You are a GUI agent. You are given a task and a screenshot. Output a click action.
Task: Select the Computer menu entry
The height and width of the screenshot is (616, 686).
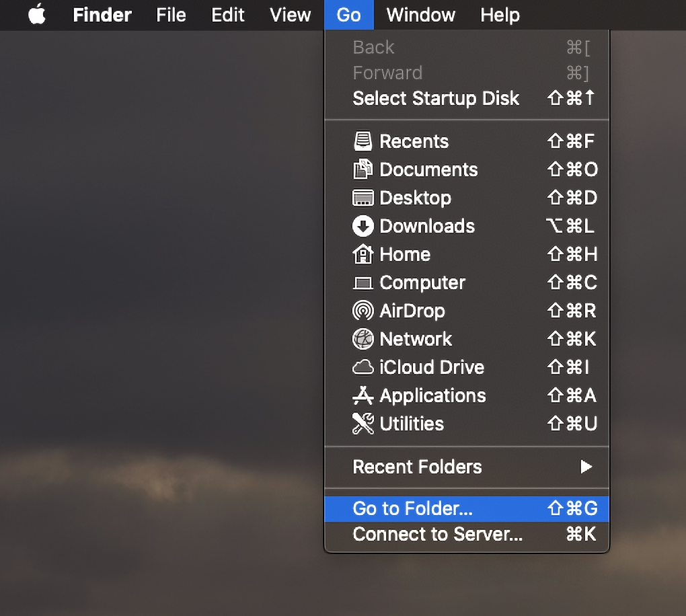pyautogui.click(x=467, y=282)
